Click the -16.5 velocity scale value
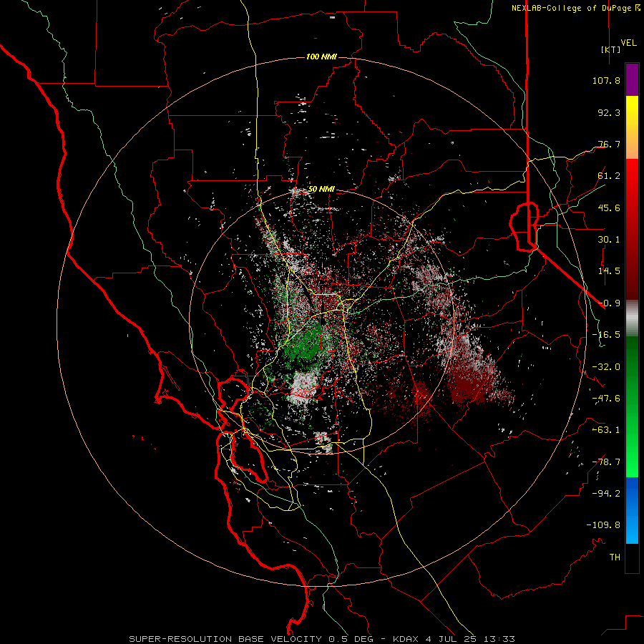Image resolution: width=644 pixels, height=644 pixels. (606, 335)
